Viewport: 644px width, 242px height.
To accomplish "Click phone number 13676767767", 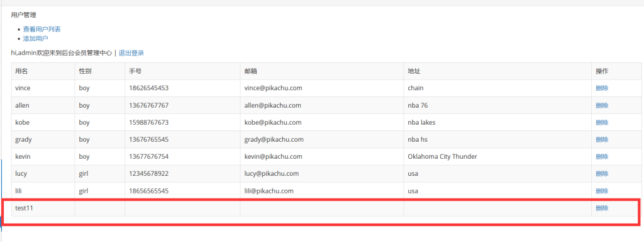I will pos(148,105).
